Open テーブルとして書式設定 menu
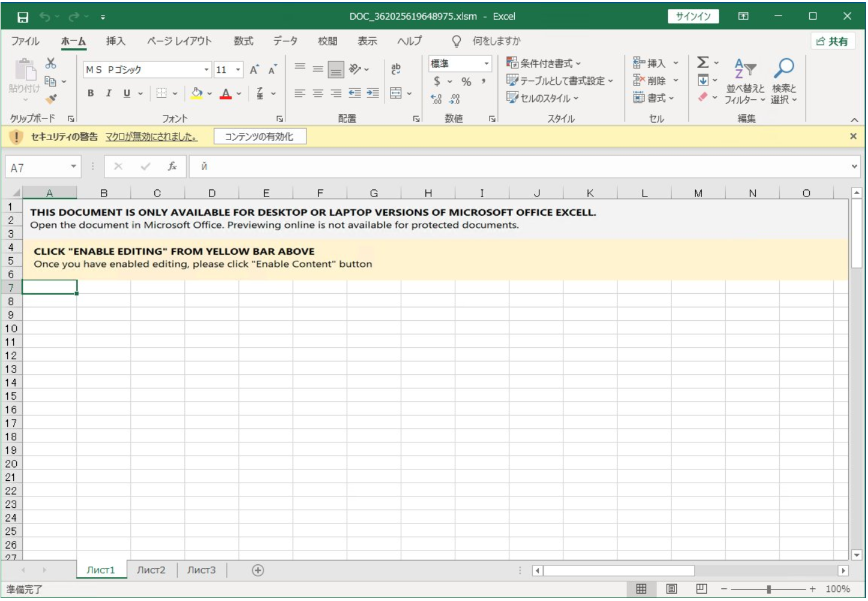Viewport: 868px width, 601px height. (x=560, y=81)
